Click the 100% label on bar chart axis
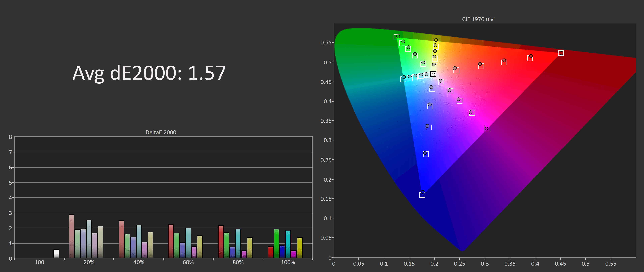Image resolution: width=644 pixels, height=272 pixels. pos(288,262)
